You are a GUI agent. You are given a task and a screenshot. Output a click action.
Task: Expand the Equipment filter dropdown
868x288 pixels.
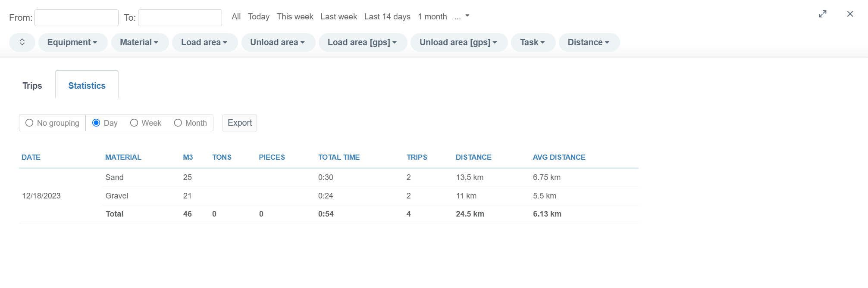[72, 42]
